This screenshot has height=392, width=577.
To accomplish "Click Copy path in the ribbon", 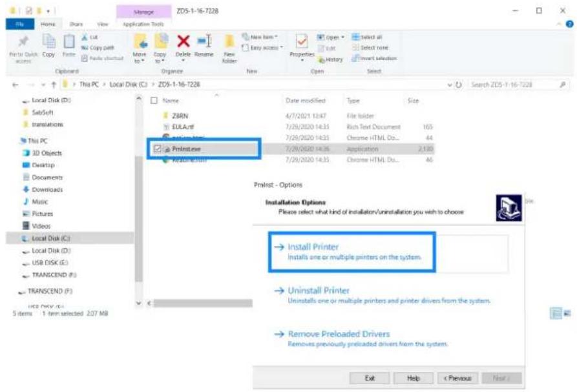I will [98, 48].
